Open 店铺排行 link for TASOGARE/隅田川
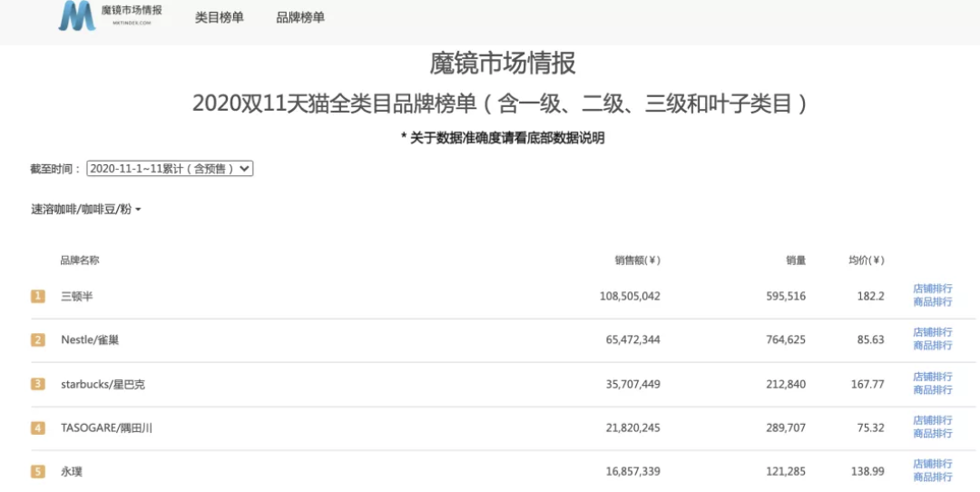The image size is (980, 492). point(933,420)
